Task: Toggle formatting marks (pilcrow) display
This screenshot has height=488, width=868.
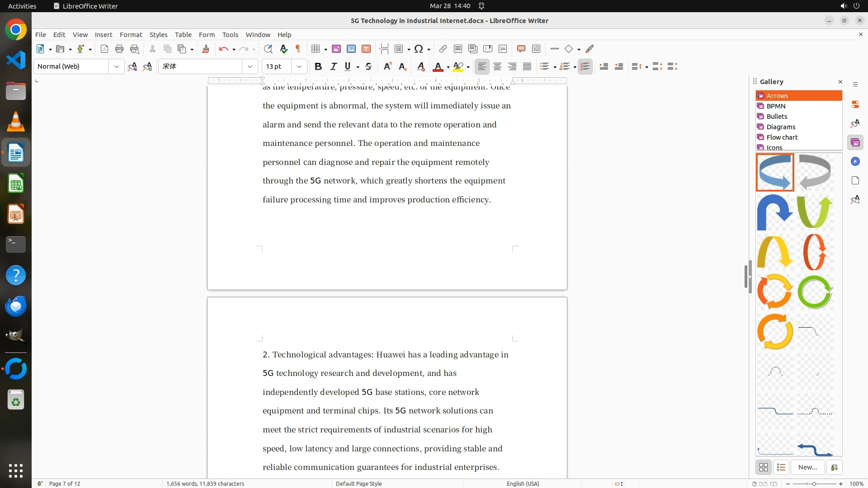Action: point(298,49)
